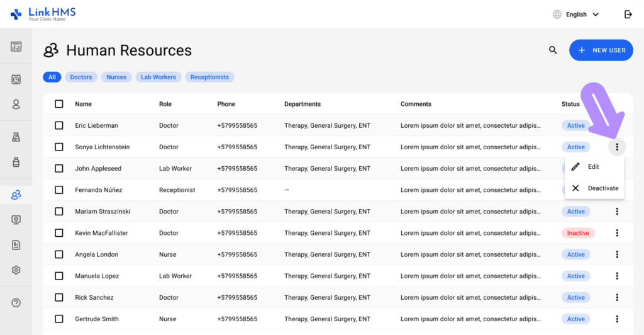Click the name Eric Lieberman

click(96, 125)
